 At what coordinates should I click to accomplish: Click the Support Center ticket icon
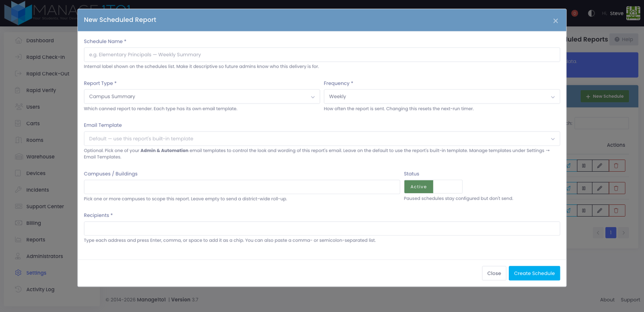pos(19,206)
